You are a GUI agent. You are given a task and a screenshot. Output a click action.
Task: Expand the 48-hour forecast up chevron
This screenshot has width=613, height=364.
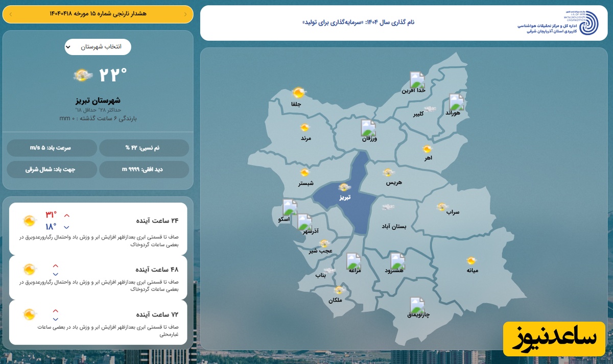pyautogui.click(x=56, y=265)
